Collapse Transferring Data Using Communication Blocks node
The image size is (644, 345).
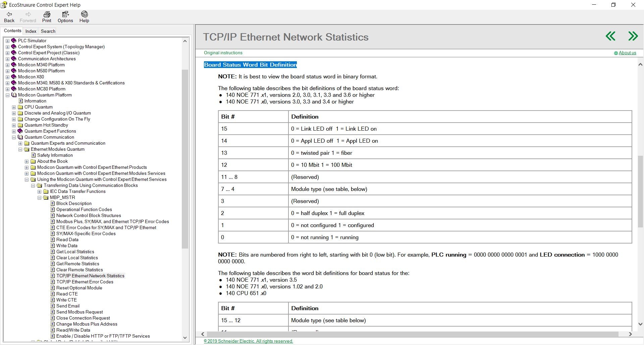click(33, 186)
